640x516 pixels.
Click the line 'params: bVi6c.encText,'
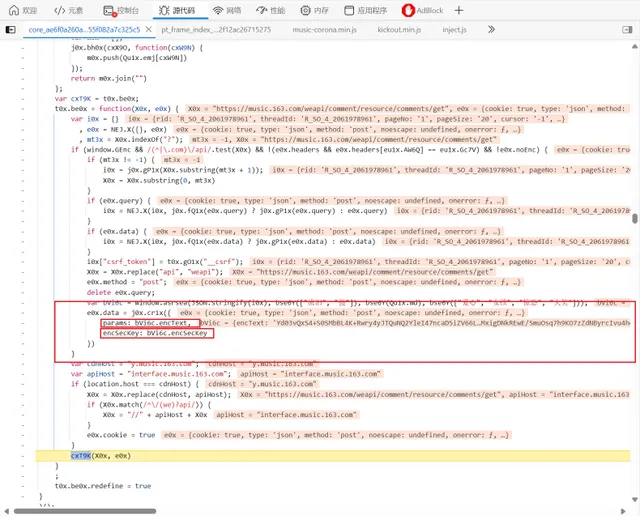pos(147,323)
